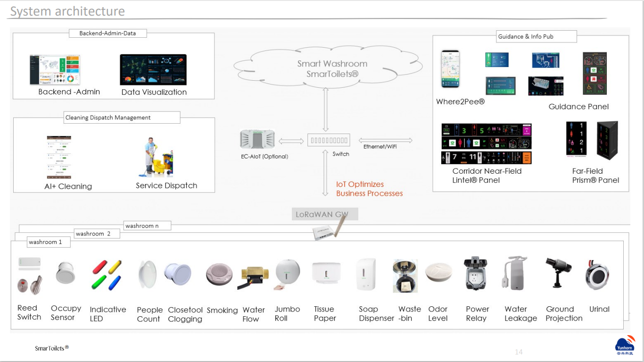
Task: Click the LoRaWAN GW label box
Action: coord(325,214)
